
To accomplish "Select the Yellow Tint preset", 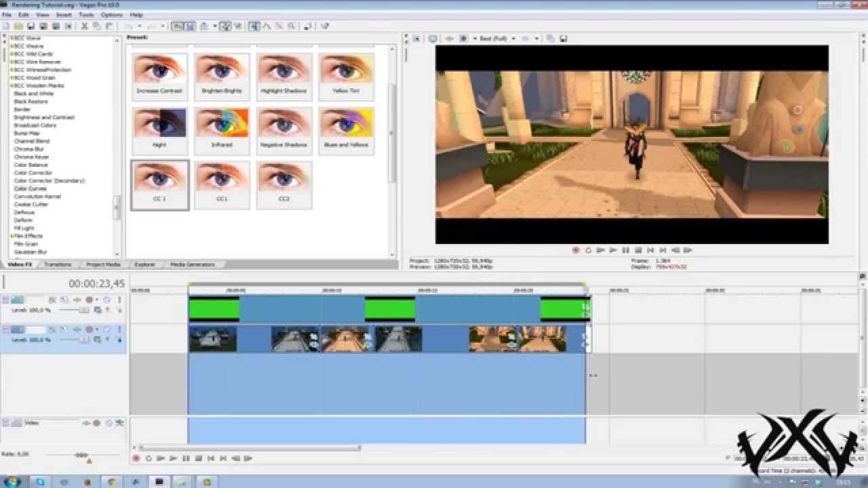I will click(x=346, y=77).
